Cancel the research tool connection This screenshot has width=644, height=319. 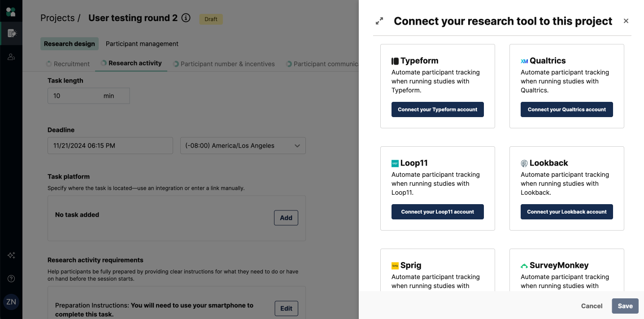[x=592, y=306]
